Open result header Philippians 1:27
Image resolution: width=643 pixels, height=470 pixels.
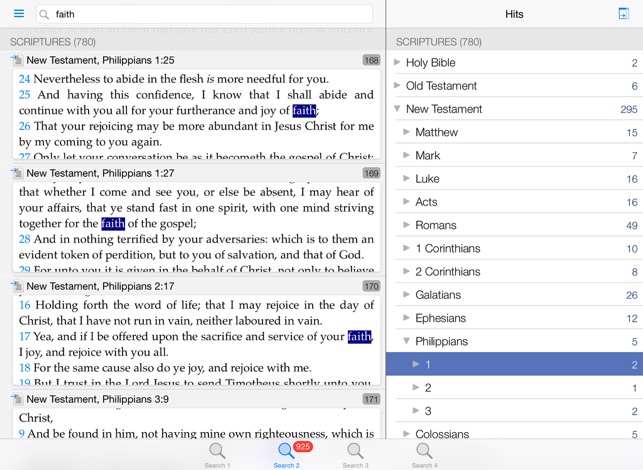point(100,173)
